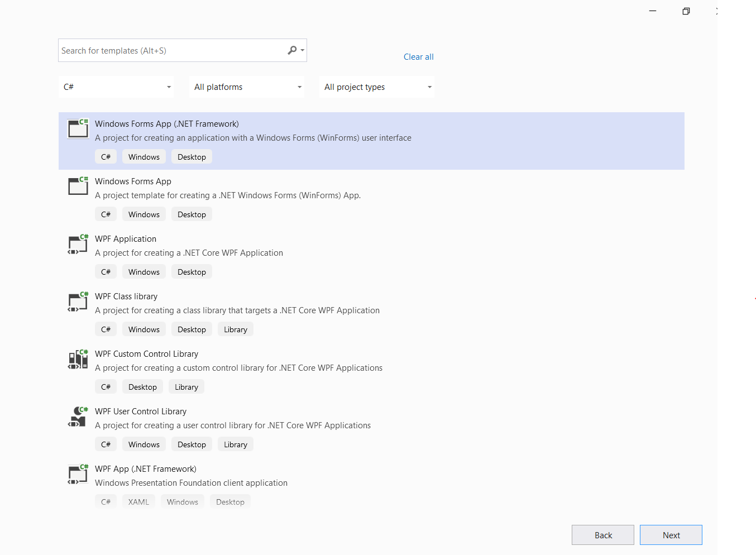Select the WPF User Control Library title
This screenshot has height=555, width=756.
click(x=141, y=412)
